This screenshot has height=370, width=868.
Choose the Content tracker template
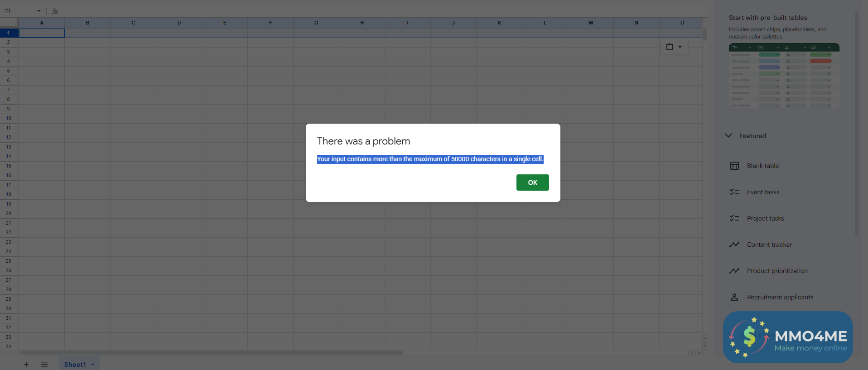click(x=769, y=245)
